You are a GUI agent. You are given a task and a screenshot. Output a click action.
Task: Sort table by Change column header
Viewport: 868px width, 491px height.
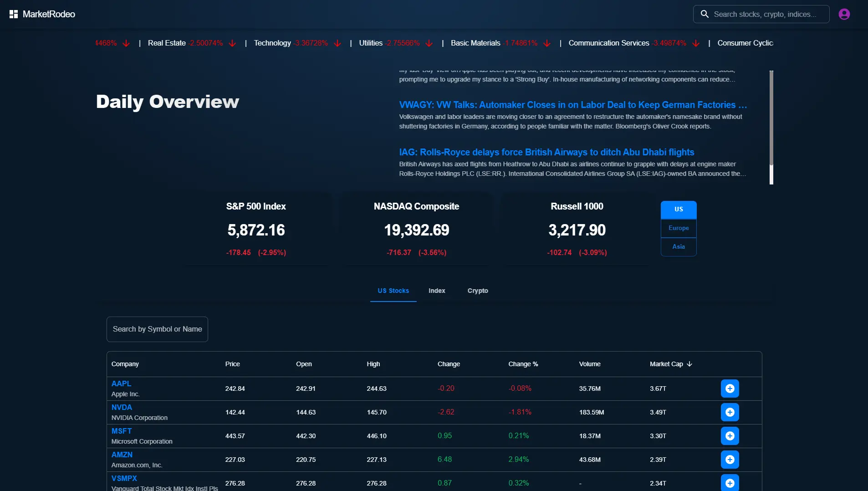449,364
